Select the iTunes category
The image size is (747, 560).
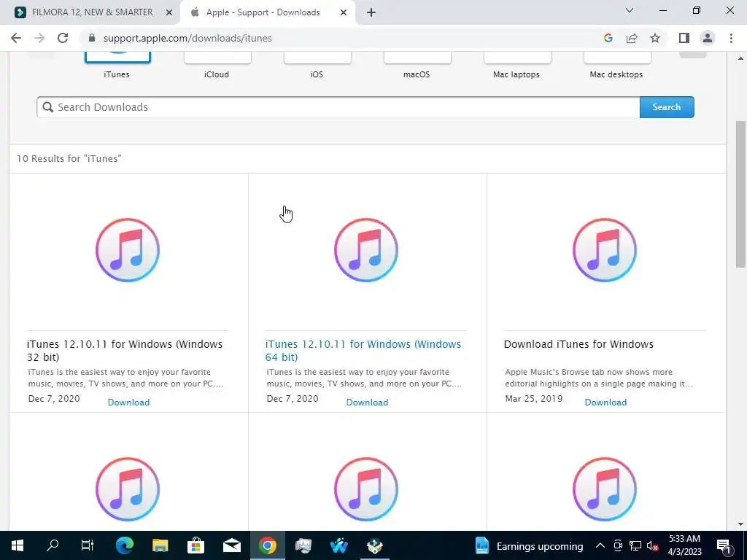coord(117,66)
